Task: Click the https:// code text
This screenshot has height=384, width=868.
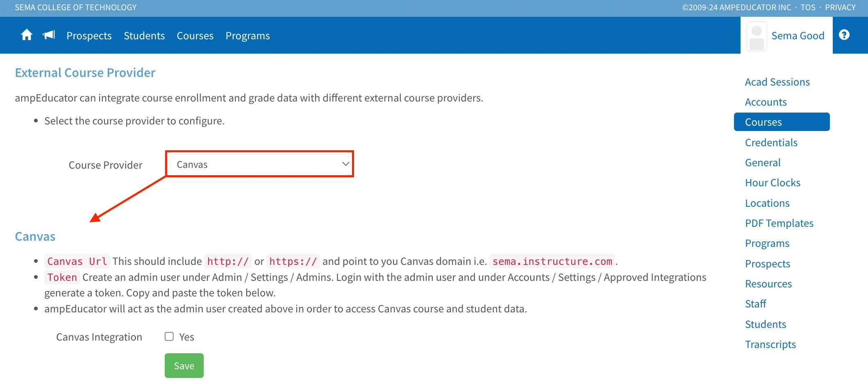Action: (293, 261)
